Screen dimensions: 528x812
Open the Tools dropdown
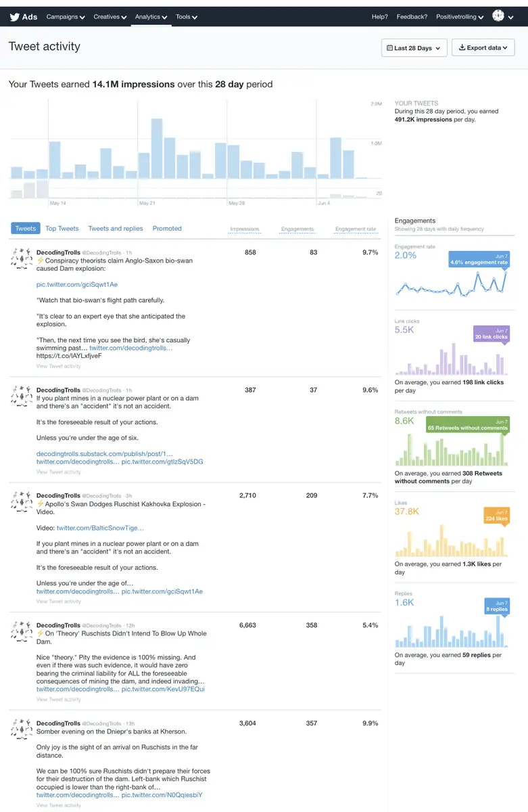[186, 17]
